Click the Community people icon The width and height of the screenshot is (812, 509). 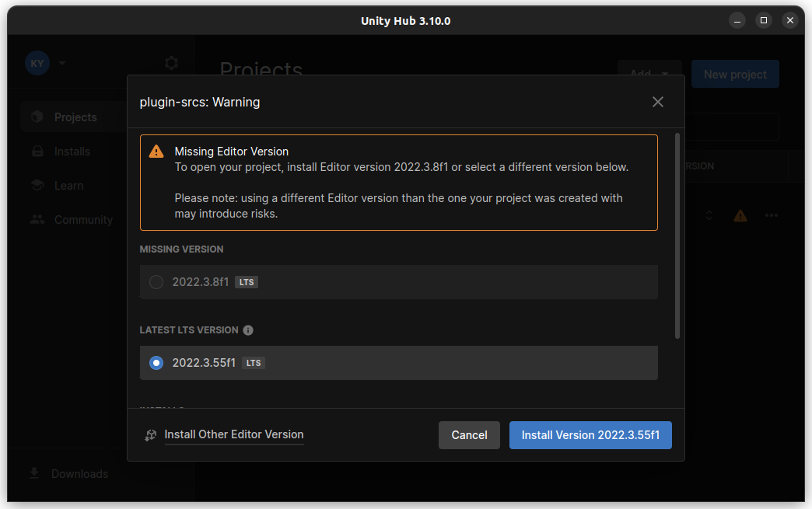pos(37,219)
